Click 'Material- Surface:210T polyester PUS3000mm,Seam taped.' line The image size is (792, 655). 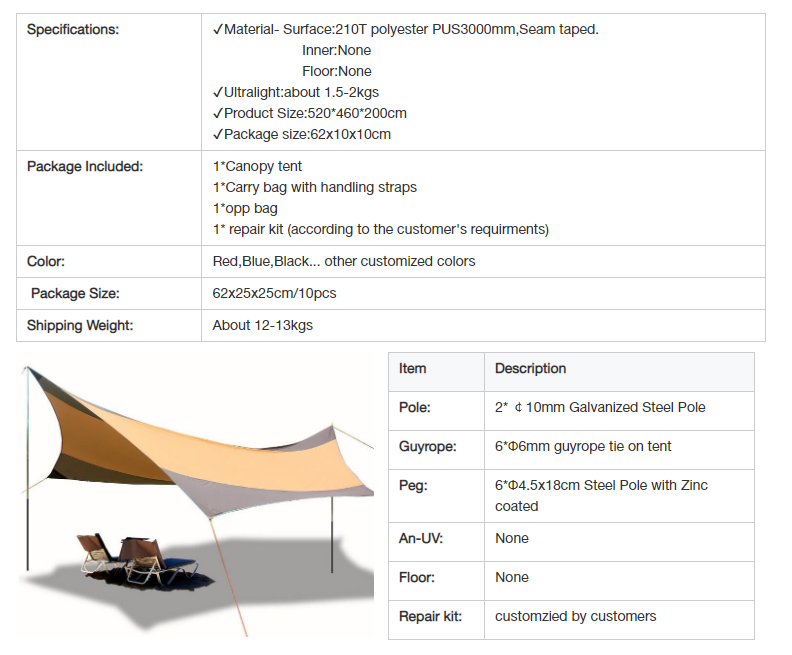pos(406,30)
